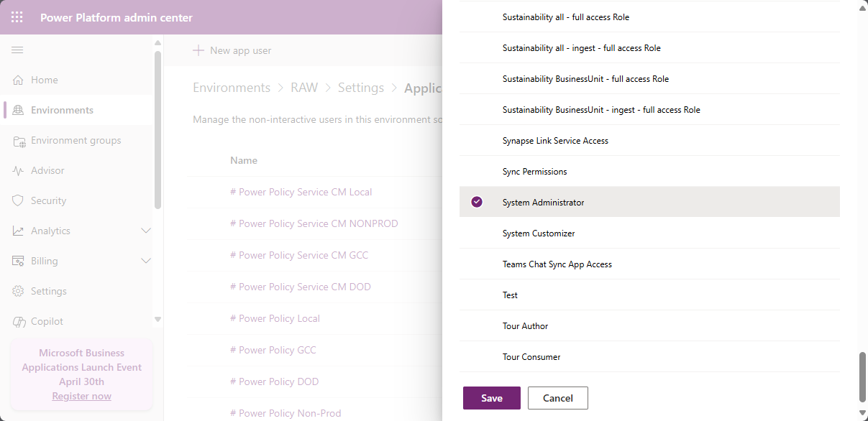
Task: Click the sidebar scroll down arrow
Action: point(157,319)
